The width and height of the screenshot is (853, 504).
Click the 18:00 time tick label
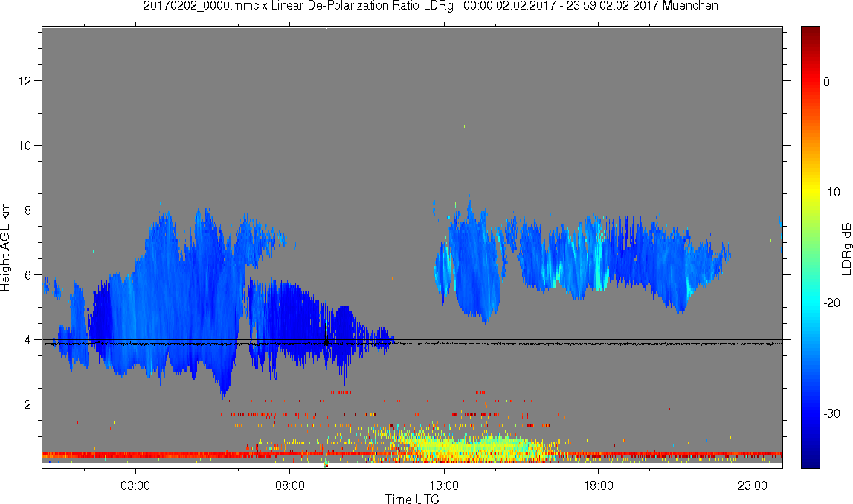[599, 485]
